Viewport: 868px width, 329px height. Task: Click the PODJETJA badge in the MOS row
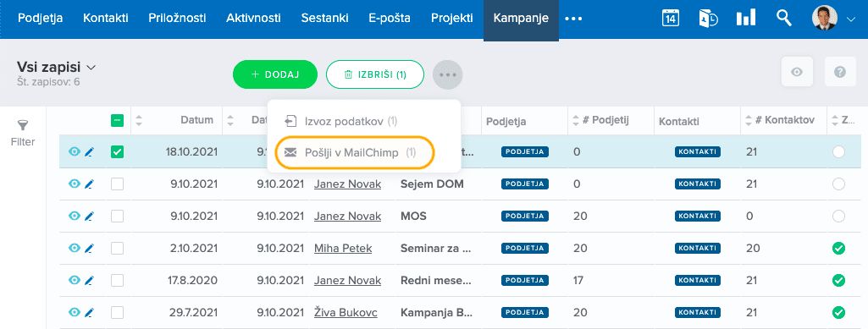point(525,217)
